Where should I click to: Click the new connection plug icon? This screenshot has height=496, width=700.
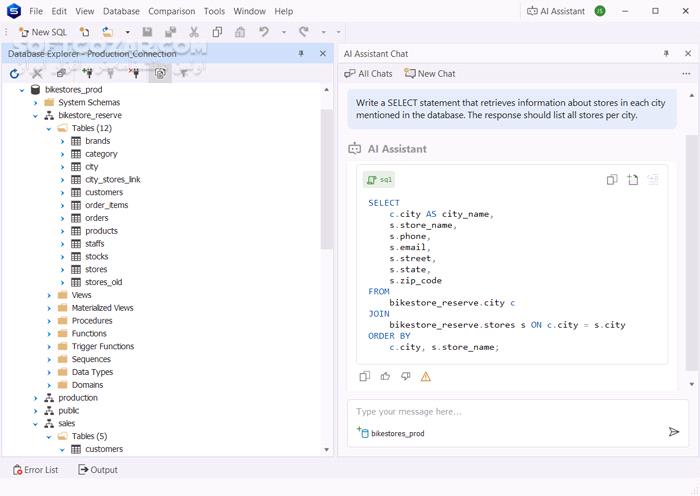click(x=87, y=73)
